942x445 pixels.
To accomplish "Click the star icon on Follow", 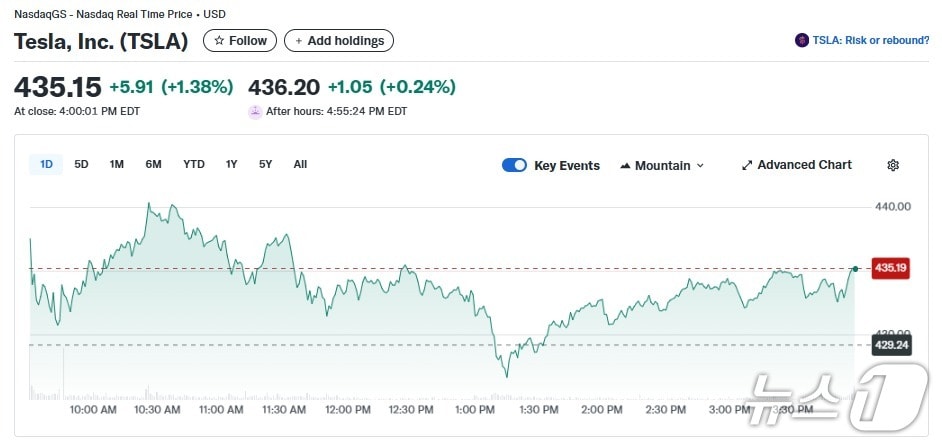I will [x=219, y=41].
